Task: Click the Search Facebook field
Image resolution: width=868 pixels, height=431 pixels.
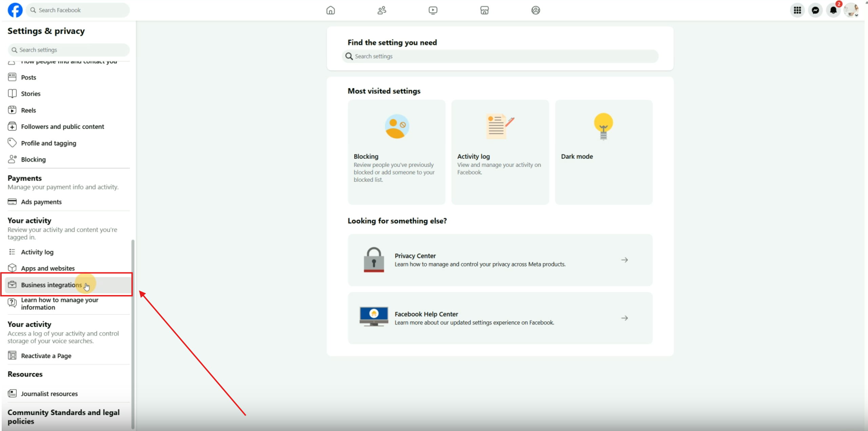Action: 78,10
